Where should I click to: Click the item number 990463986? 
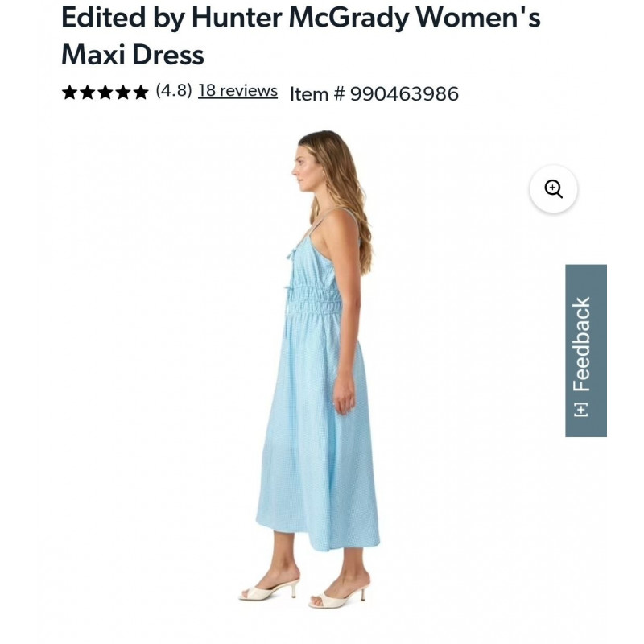pyautogui.click(x=404, y=94)
